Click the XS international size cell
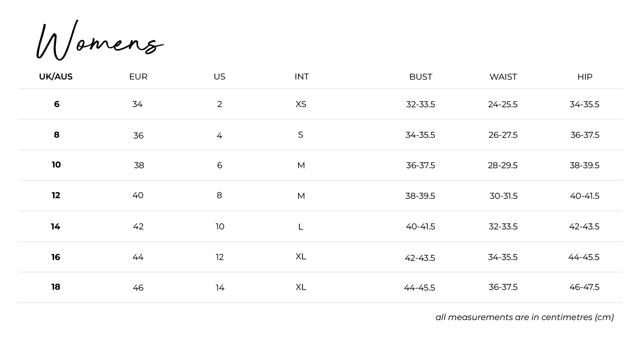This screenshot has width=644, height=348. (301, 104)
